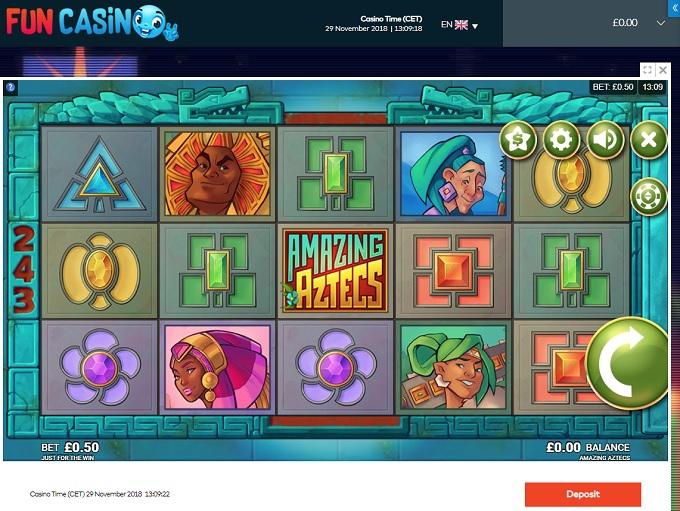Click the UK flag icon
Viewport: 680px width, 511px height.
tap(461, 25)
